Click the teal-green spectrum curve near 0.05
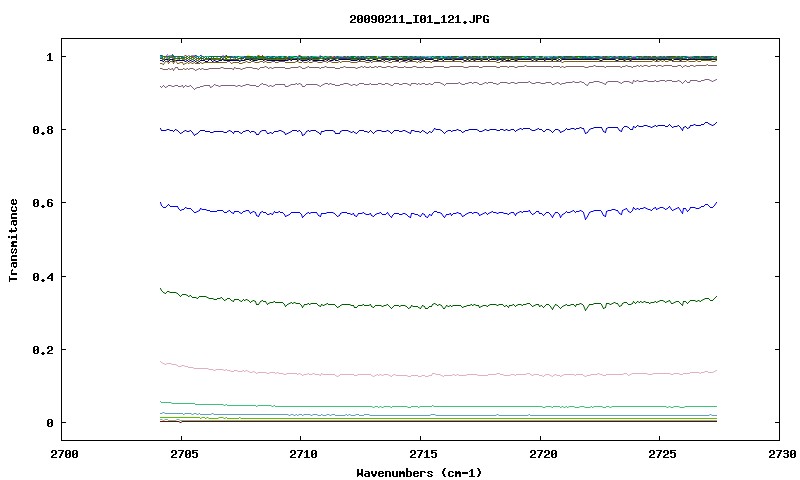Screen dimensions: 800x480 [x=439, y=407]
